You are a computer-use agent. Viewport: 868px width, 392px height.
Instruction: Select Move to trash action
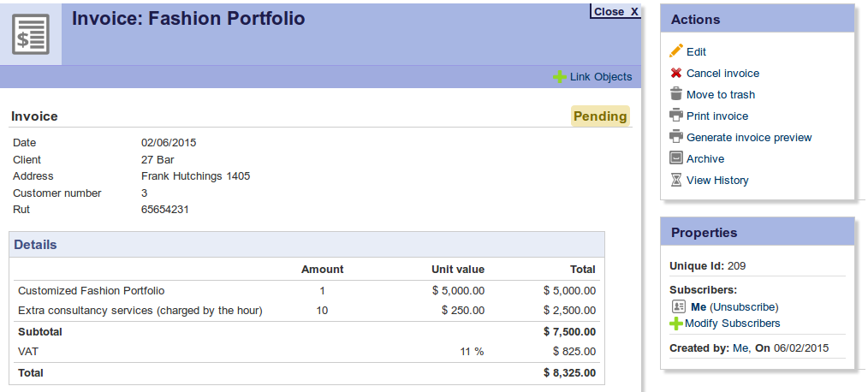point(720,95)
